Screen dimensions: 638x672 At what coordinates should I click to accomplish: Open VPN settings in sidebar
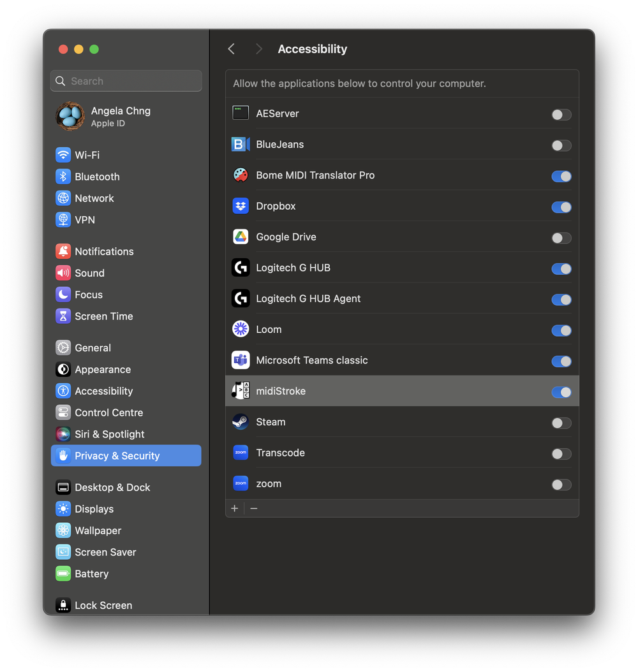pos(126,219)
